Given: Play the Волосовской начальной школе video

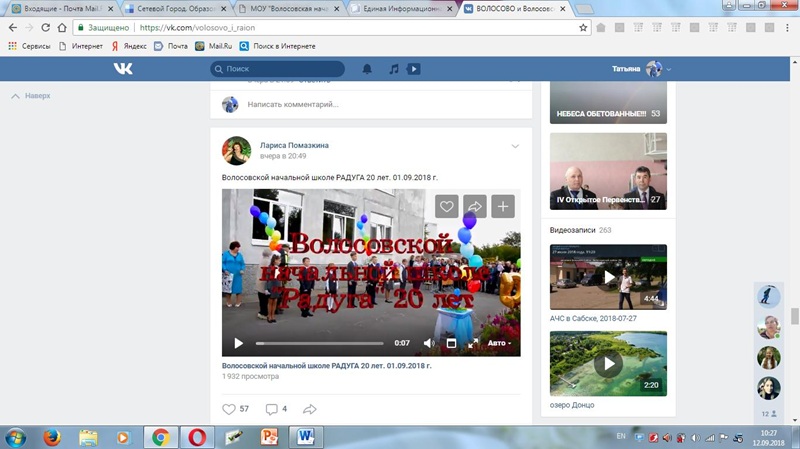Looking at the screenshot, I should coord(238,343).
